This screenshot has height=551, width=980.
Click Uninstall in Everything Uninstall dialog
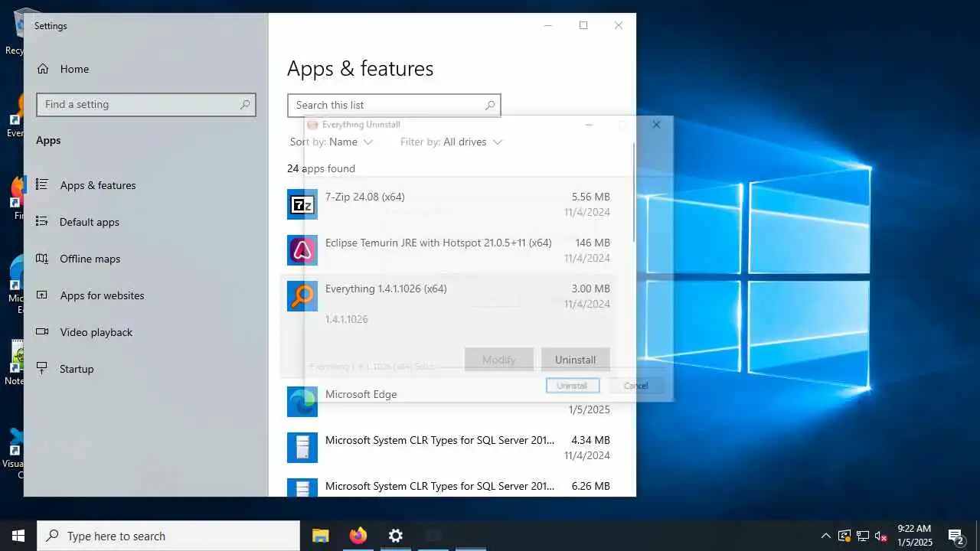pos(572,386)
